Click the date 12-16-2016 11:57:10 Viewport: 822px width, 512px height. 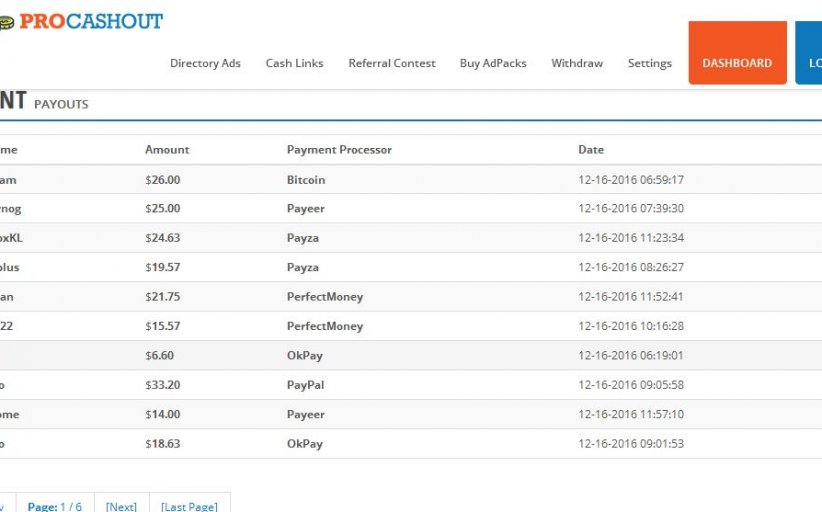(630, 414)
